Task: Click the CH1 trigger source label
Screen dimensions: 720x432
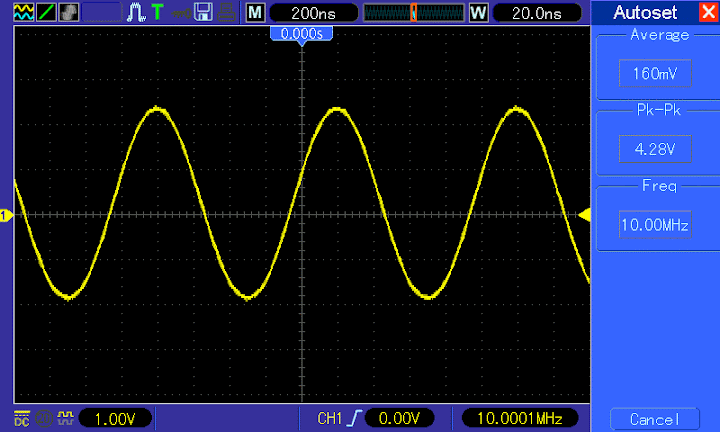Action: point(330,418)
